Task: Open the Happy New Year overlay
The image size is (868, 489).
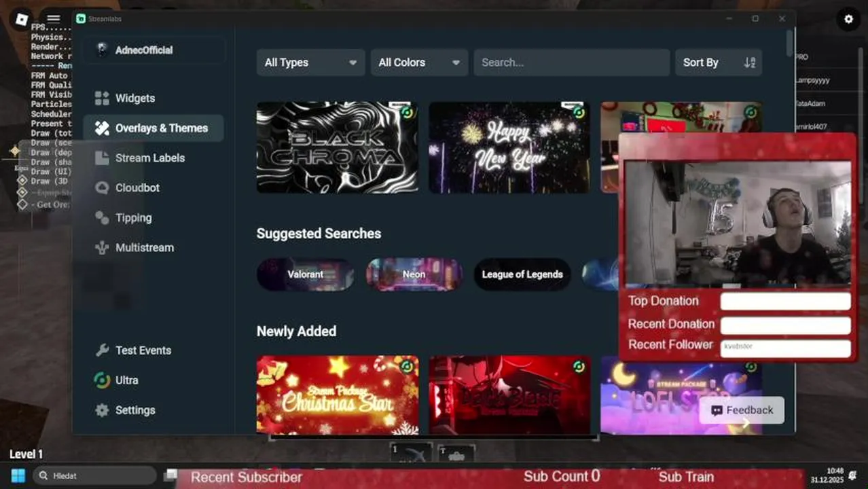Action: point(509,147)
